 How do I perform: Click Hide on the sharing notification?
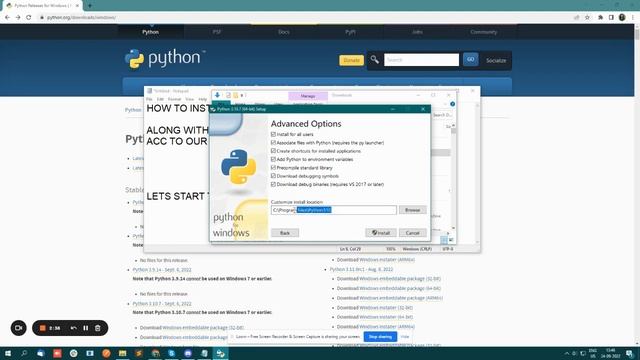404,337
